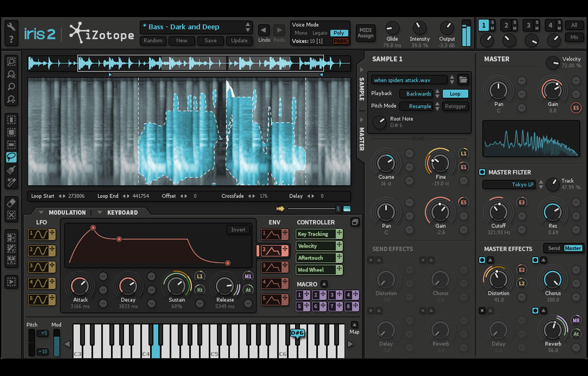Select envelope 2 icon
Image resolution: width=588 pixels, height=376 pixels.
pos(272,251)
